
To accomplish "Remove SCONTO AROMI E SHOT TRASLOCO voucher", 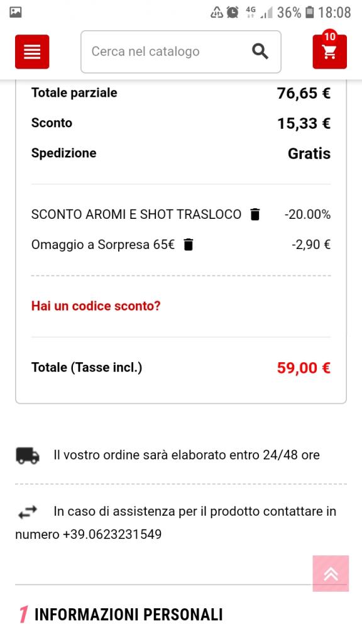I will click(x=255, y=214).
